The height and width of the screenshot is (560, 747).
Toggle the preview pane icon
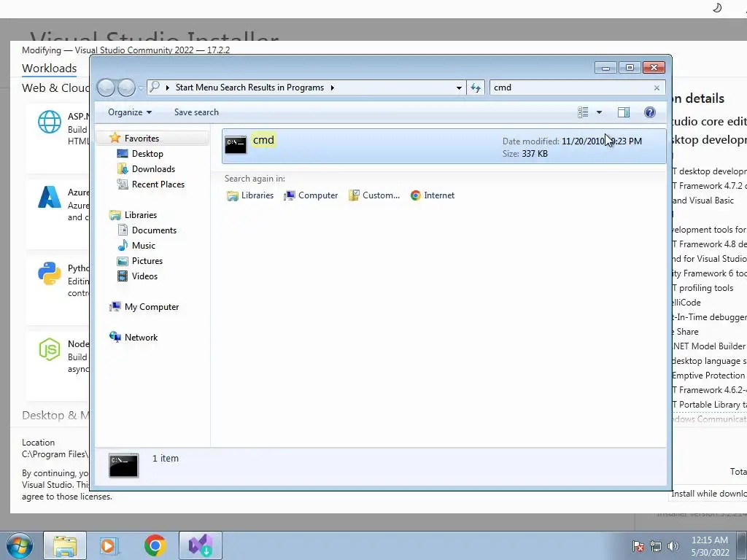tap(624, 112)
